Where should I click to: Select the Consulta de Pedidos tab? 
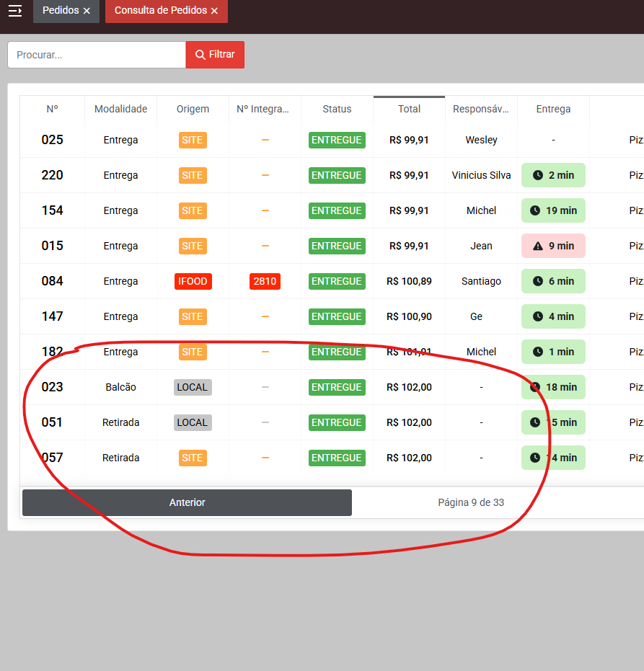click(160, 11)
